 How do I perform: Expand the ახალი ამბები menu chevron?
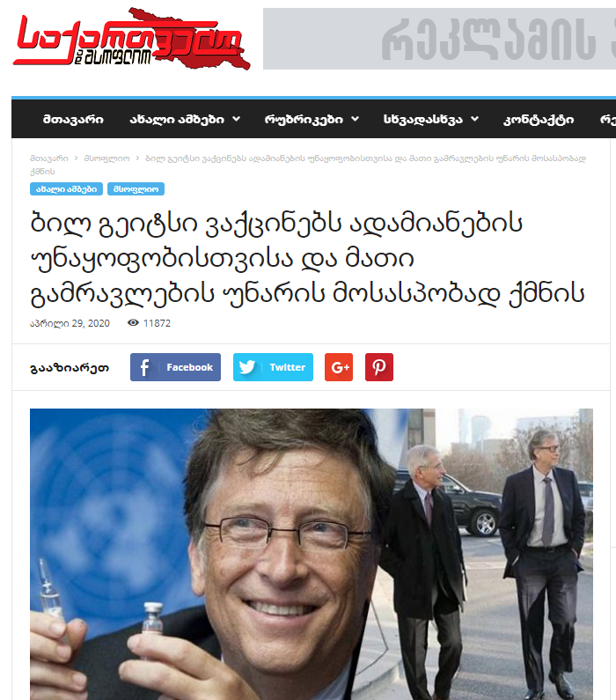coord(237,119)
